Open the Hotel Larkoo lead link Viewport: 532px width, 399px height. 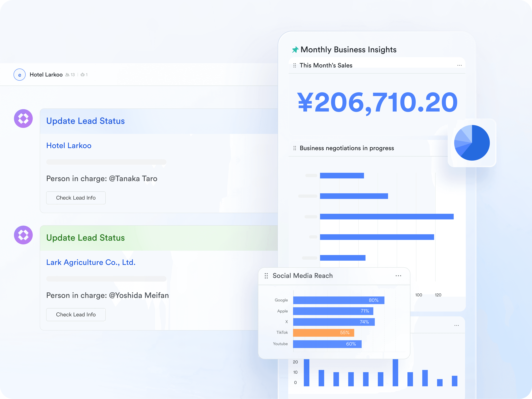tap(69, 145)
